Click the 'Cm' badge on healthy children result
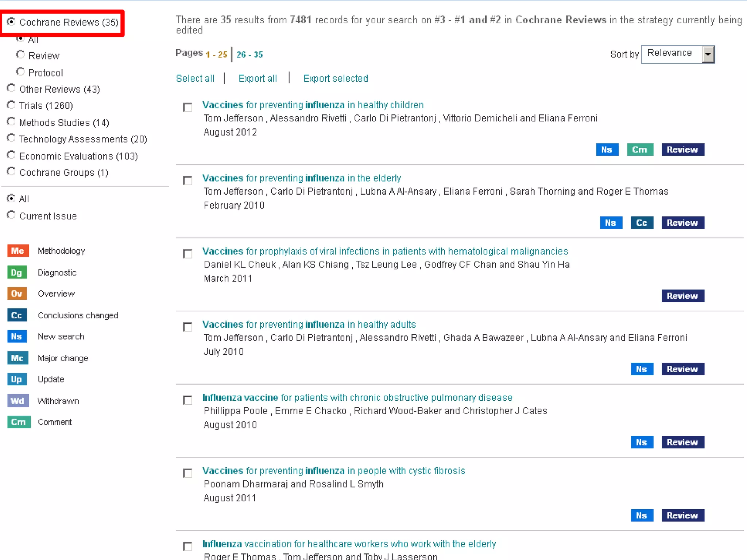The width and height of the screenshot is (747, 560). (x=640, y=149)
